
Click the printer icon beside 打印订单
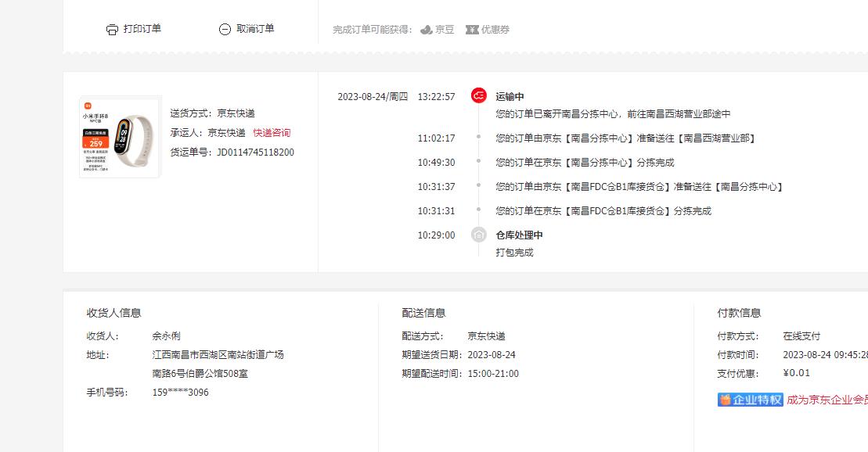coord(112,29)
